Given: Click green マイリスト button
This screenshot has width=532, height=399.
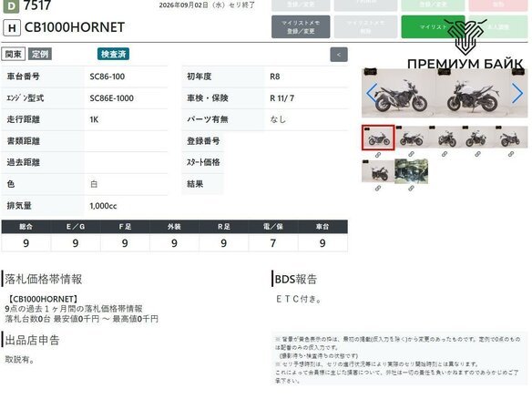Looking at the screenshot, I should pyautogui.click(x=433, y=26).
